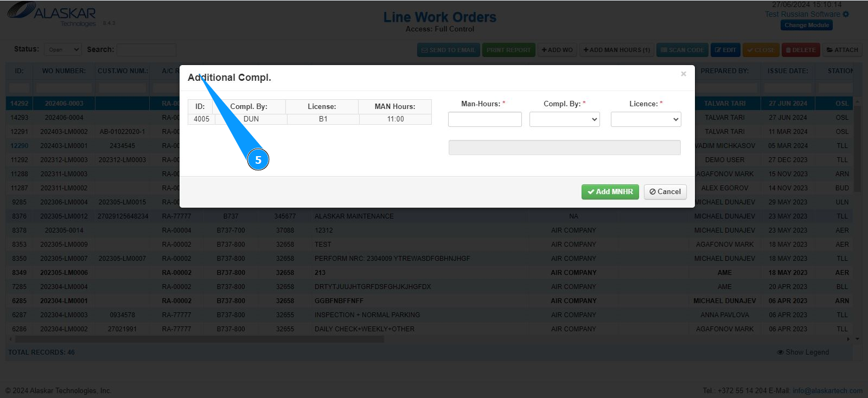Select work order row 202305-LM0009
Image resolution: width=868 pixels, height=398 pixels.
click(x=430, y=245)
